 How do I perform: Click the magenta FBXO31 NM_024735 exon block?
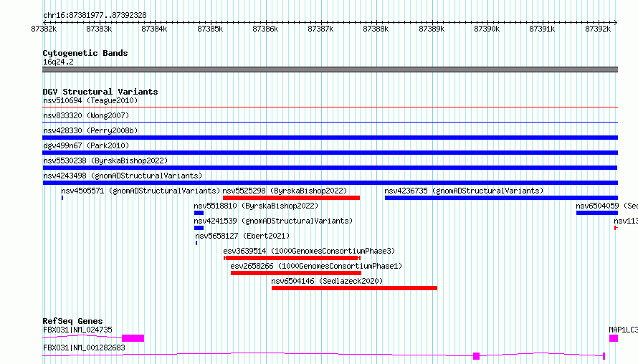133,338
